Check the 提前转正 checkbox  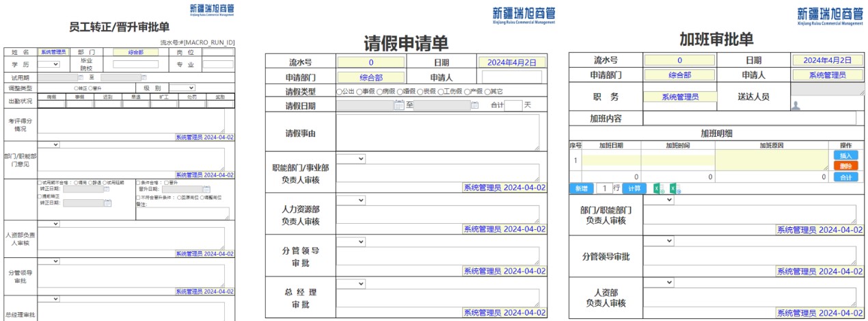pos(40,196)
